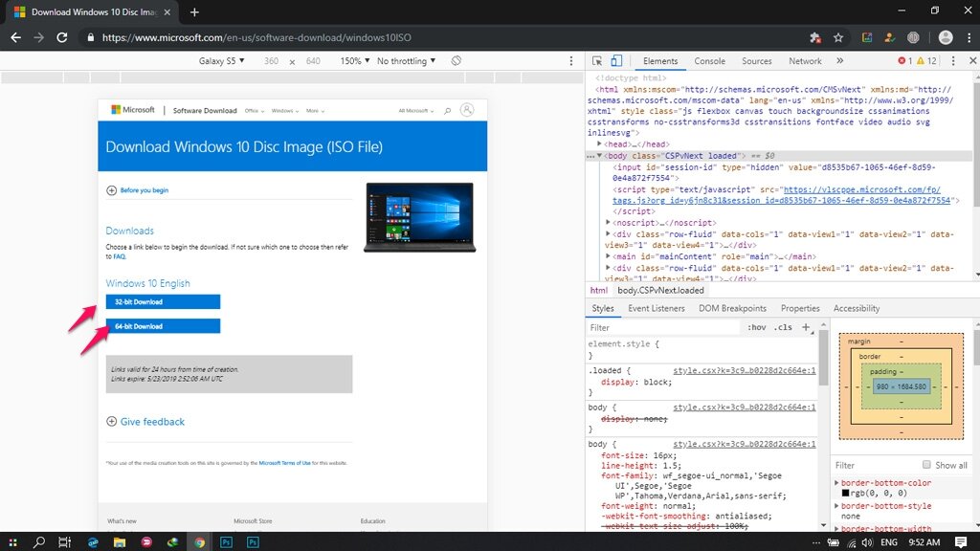This screenshot has height=551, width=980.
Task: Open the 150% zoom dropdown
Action: click(354, 60)
